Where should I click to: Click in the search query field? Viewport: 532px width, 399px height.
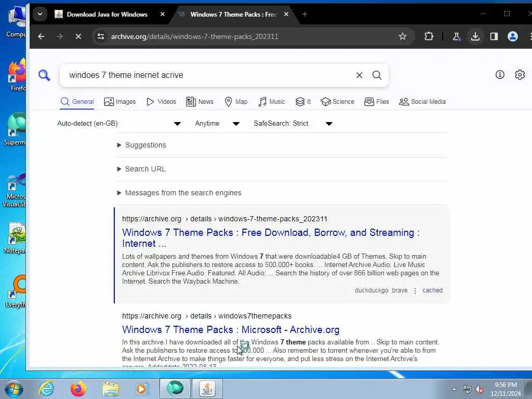click(210, 75)
